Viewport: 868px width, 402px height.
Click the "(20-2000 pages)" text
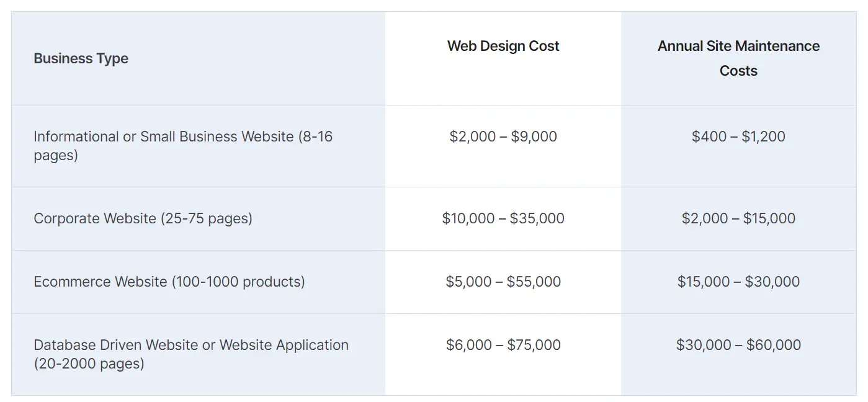point(89,364)
